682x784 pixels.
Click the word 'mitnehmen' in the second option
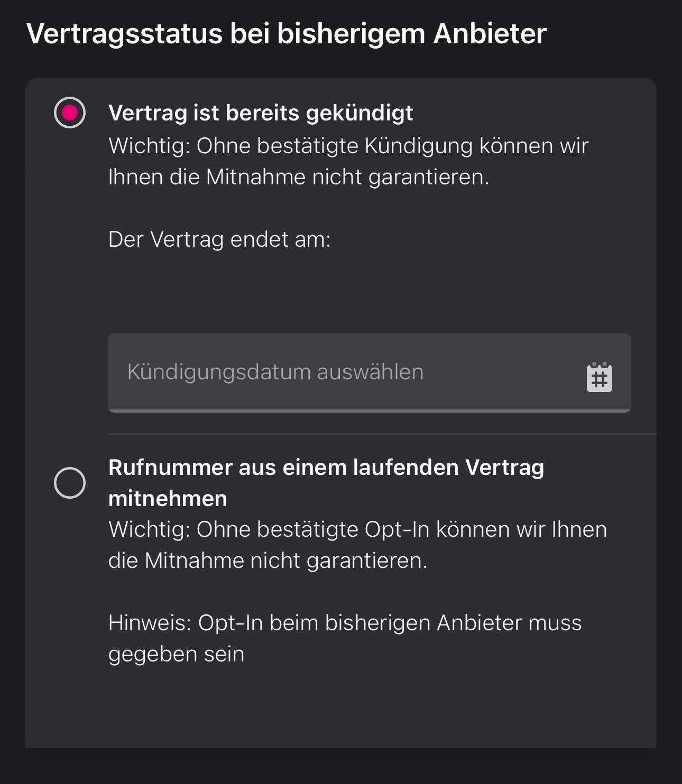[x=168, y=499]
